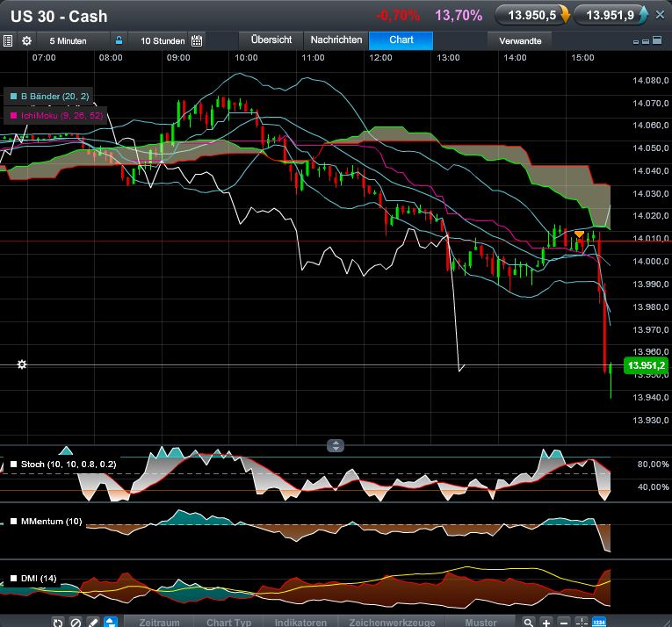The height and width of the screenshot is (627, 672).
Task: Open the 10 Stunden time range dropdown
Action: 163,41
